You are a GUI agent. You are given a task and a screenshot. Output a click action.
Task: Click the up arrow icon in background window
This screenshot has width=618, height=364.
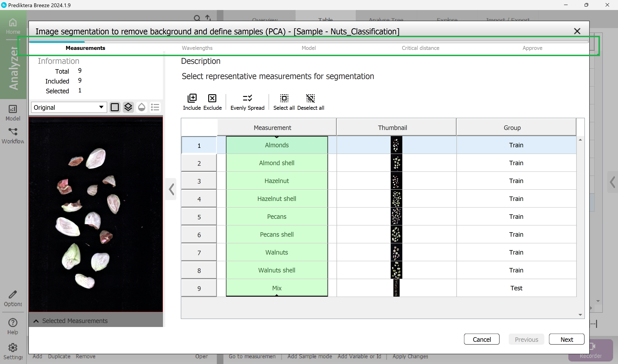tap(208, 18)
